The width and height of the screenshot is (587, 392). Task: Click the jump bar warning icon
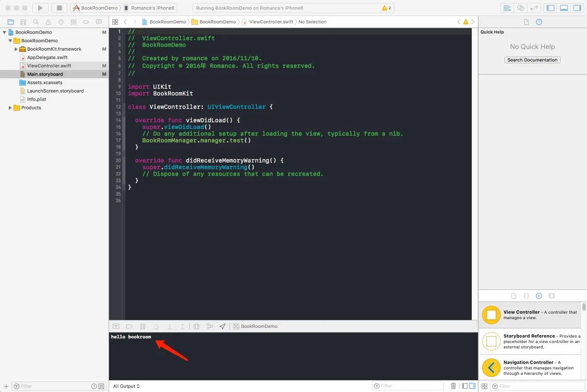coord(466,22)
